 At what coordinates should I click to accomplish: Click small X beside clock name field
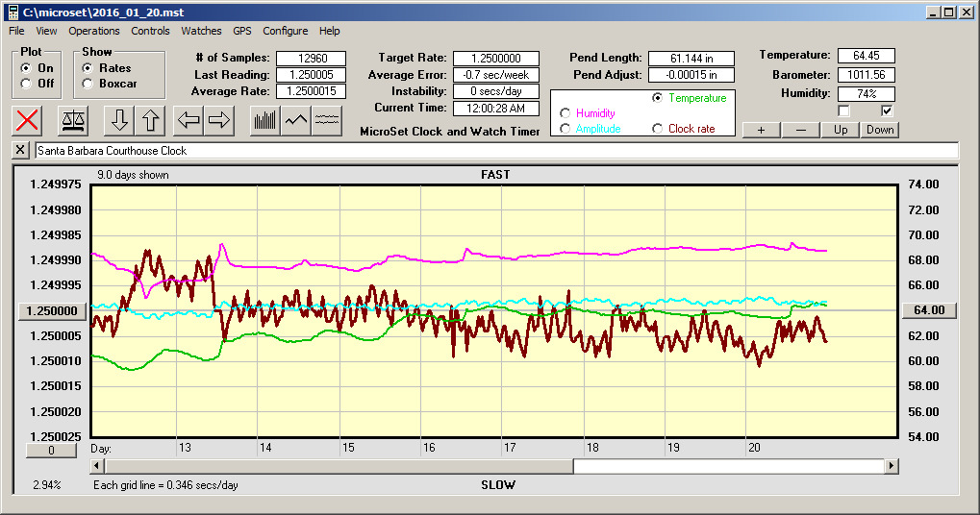coord(20,150)
